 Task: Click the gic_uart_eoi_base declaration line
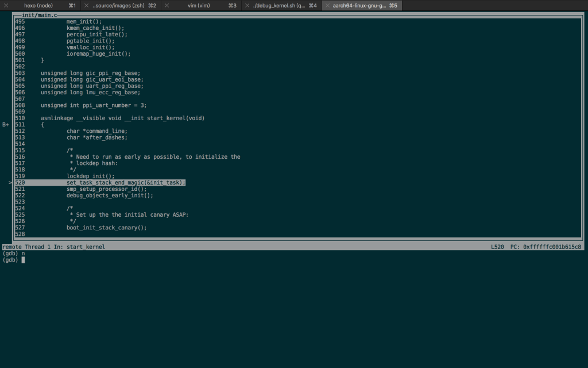92,79
